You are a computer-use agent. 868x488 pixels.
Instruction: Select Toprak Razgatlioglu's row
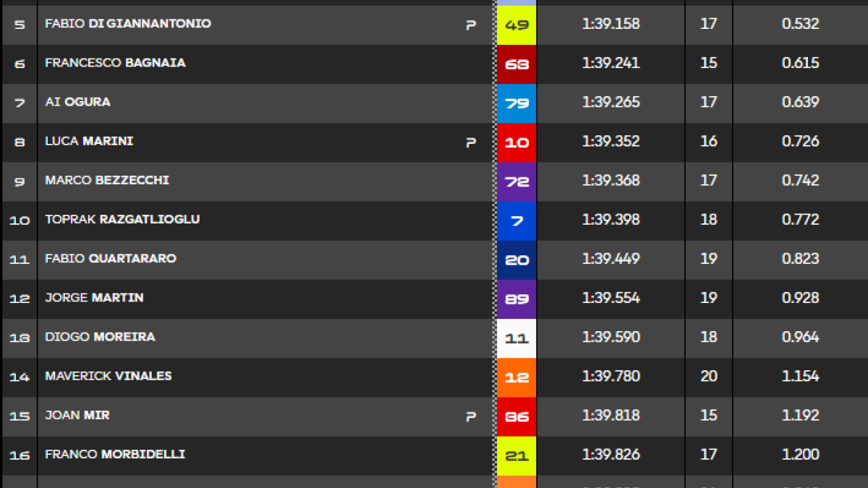pyautogui.click(x=434, y=221)
